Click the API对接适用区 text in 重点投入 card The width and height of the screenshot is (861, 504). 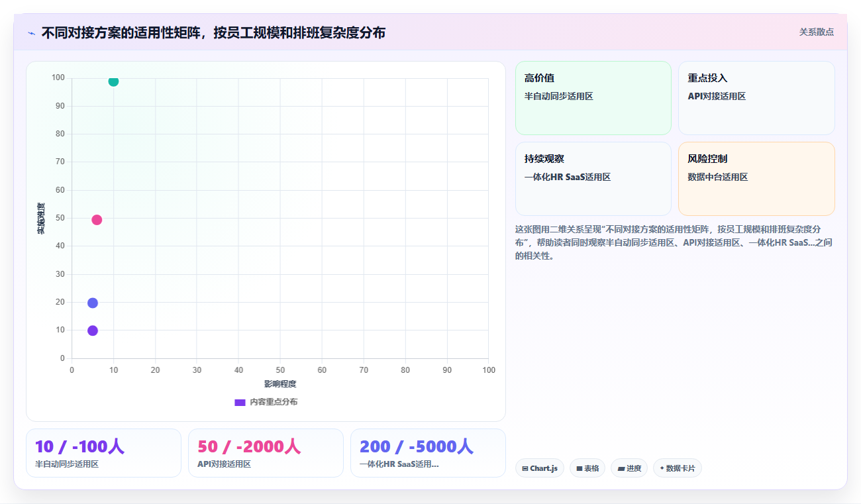pos(717,96)
